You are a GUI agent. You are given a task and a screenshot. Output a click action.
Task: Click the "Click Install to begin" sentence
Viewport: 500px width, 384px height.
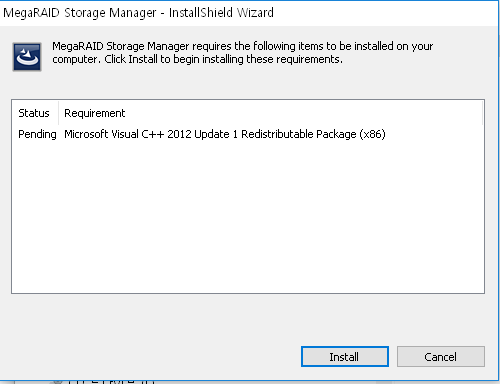(223, 59)
